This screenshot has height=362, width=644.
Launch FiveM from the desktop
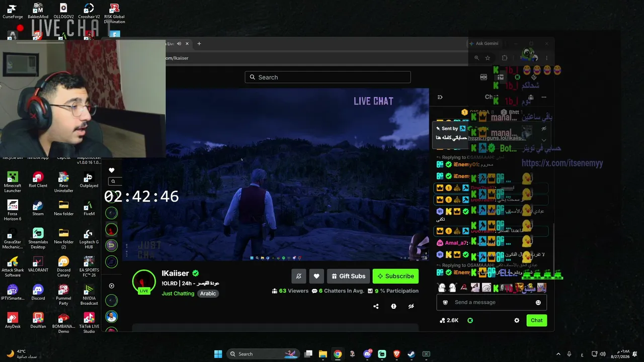(89, 208)
